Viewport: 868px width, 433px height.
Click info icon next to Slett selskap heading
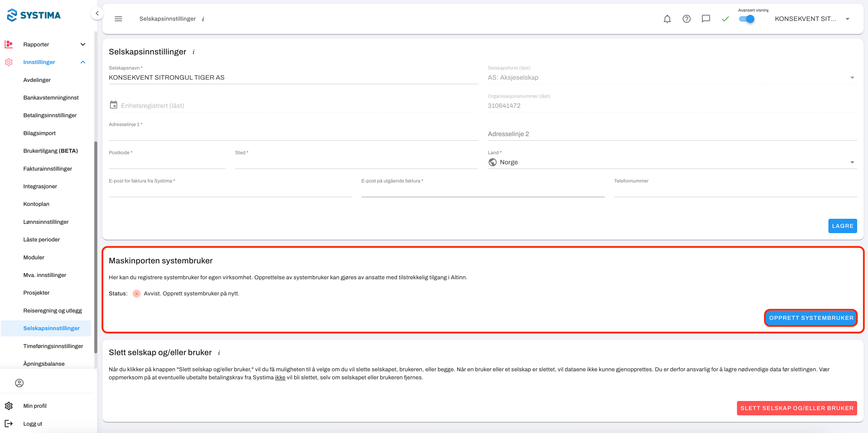[x=219, y=353]
